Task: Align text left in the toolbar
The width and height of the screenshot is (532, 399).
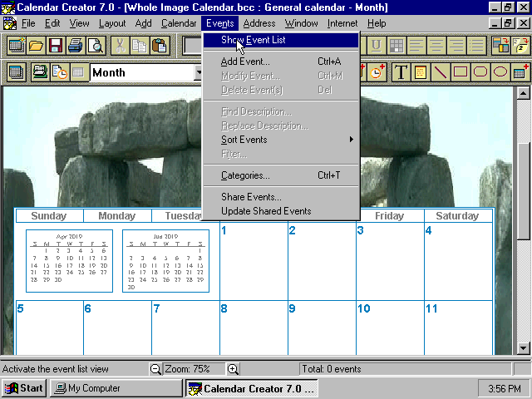Action: click(x=416, y=45)
